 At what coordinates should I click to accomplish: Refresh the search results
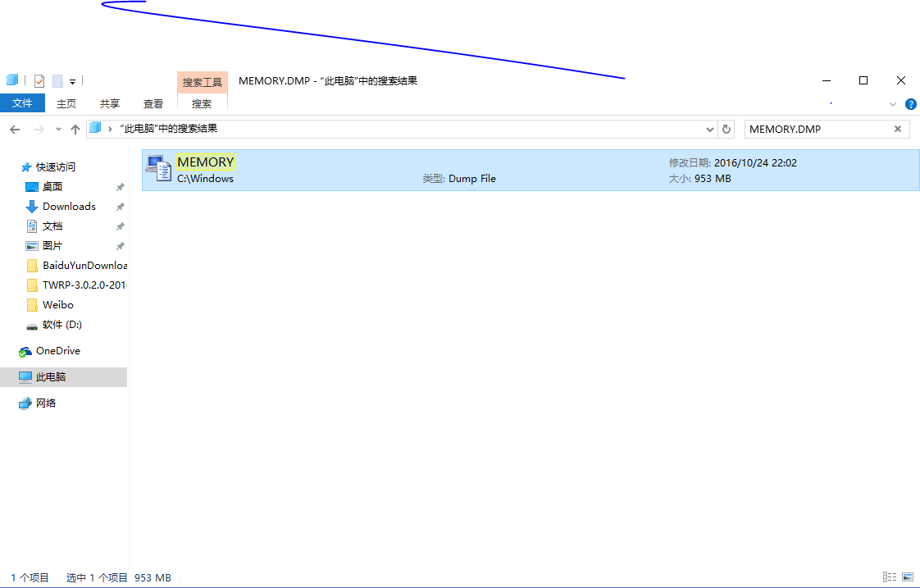(x=726, y=130)
